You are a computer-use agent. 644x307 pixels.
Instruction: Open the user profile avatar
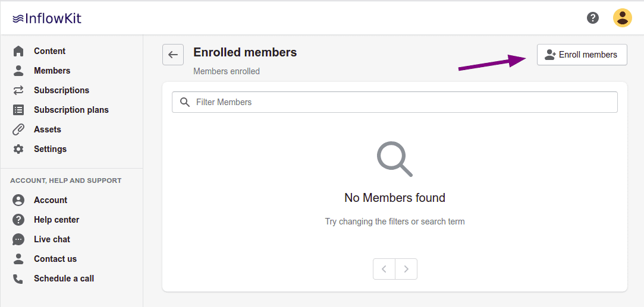623,18
